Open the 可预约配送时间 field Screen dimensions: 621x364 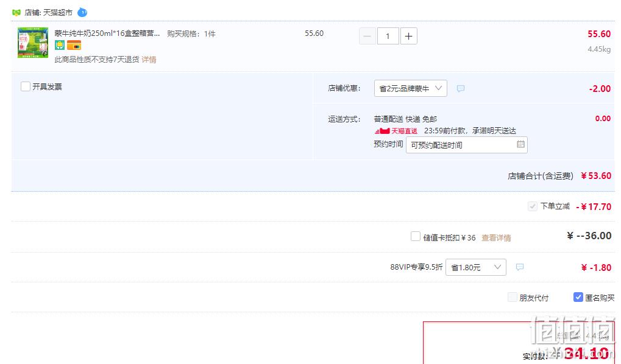pos(467,145)
